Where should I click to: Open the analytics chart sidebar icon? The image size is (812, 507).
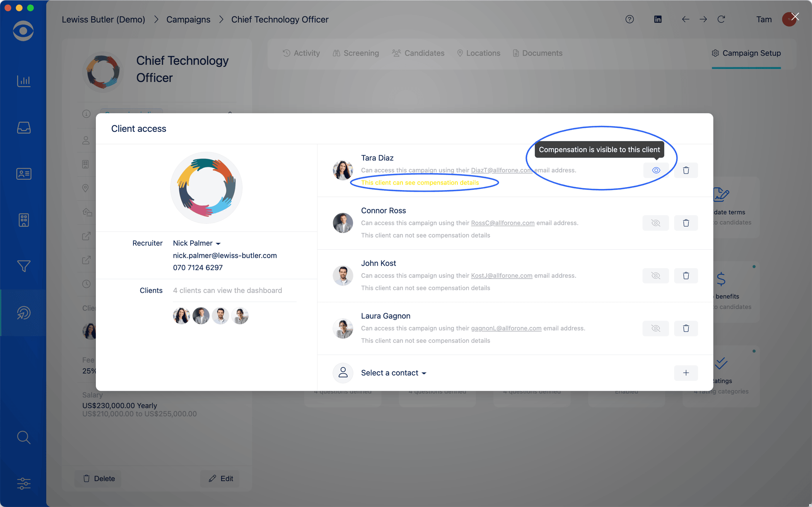(x=24, y=81)
